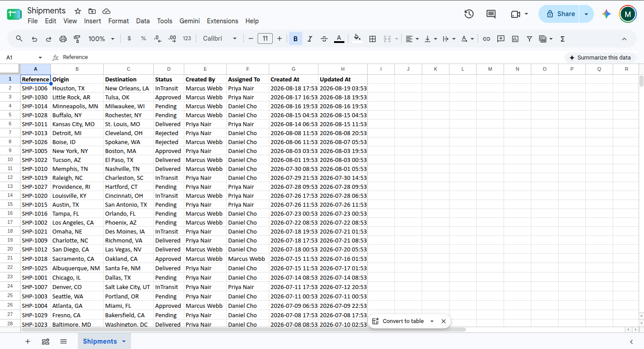The height and width of the screenshot is (349, 644).
Task: Open the text color picker
Action: [x=339, y=39]
